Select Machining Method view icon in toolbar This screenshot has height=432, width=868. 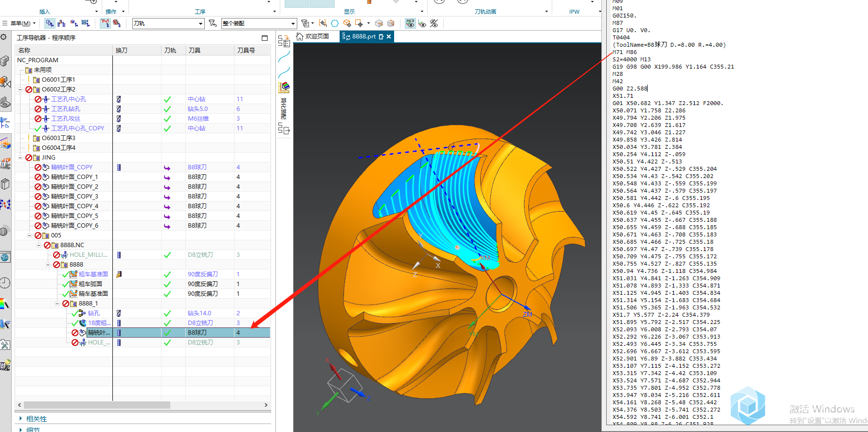point(86,23)
